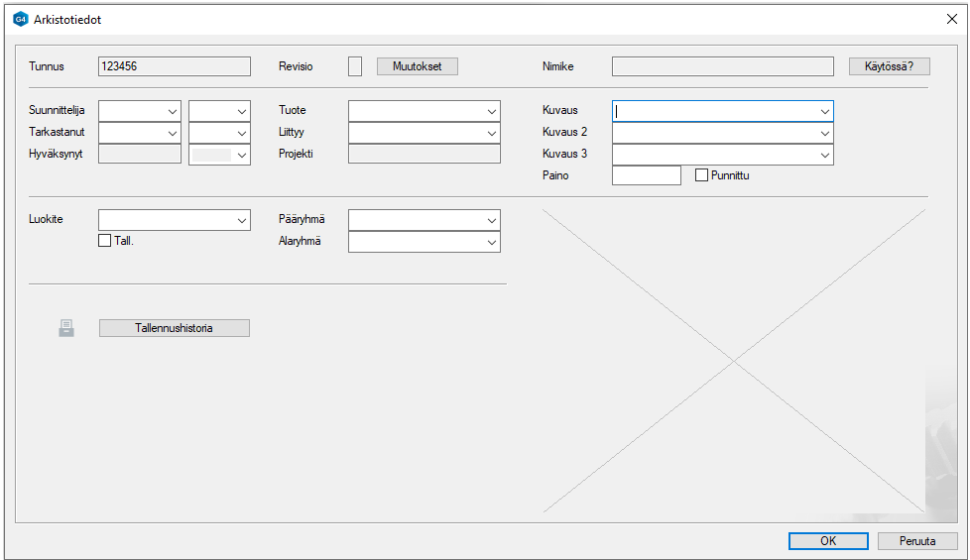Open the Liittyy dropdown list

click(491, 133)
